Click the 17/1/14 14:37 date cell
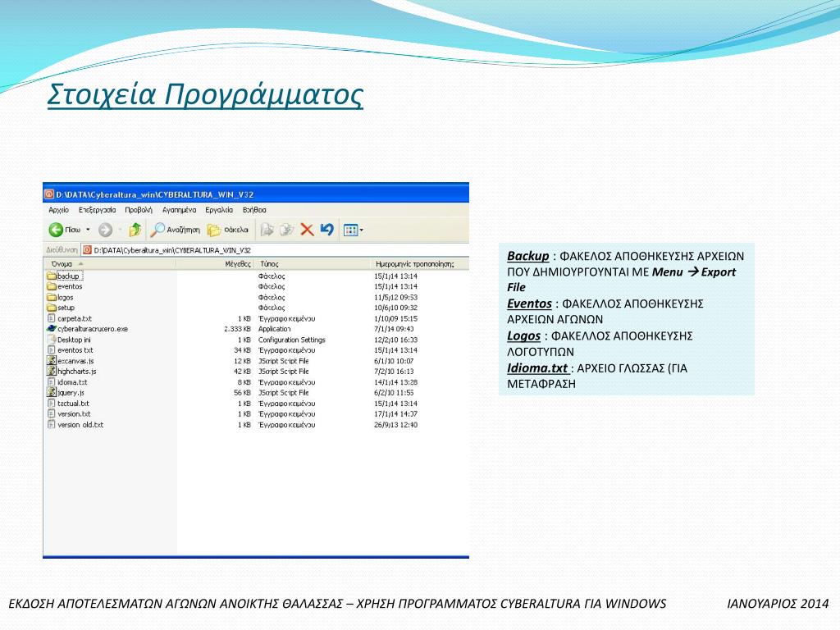 (x=395, y=413)
